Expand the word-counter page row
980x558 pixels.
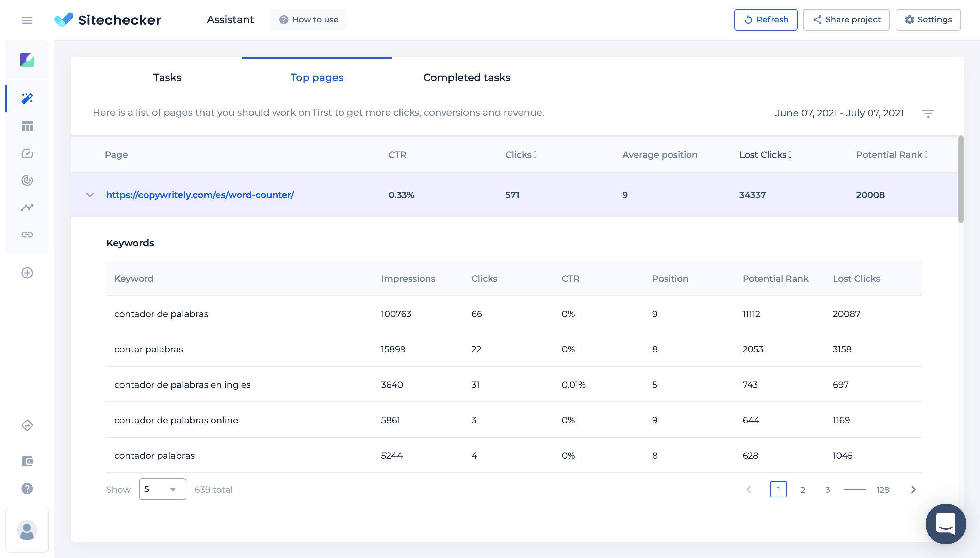pos(89,195)
